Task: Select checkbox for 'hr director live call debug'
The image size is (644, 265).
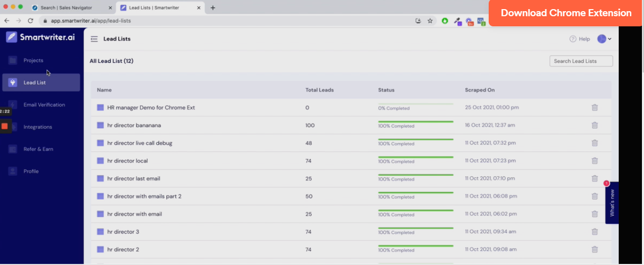Action: pyautogui.click(x=100, y=143)
